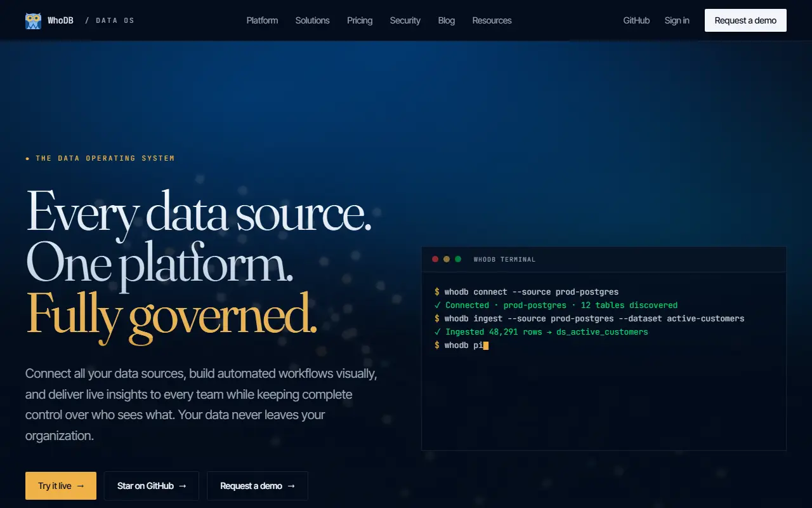
Task: Click the WHODB TERMINAL title label
Action: point(504,259)
